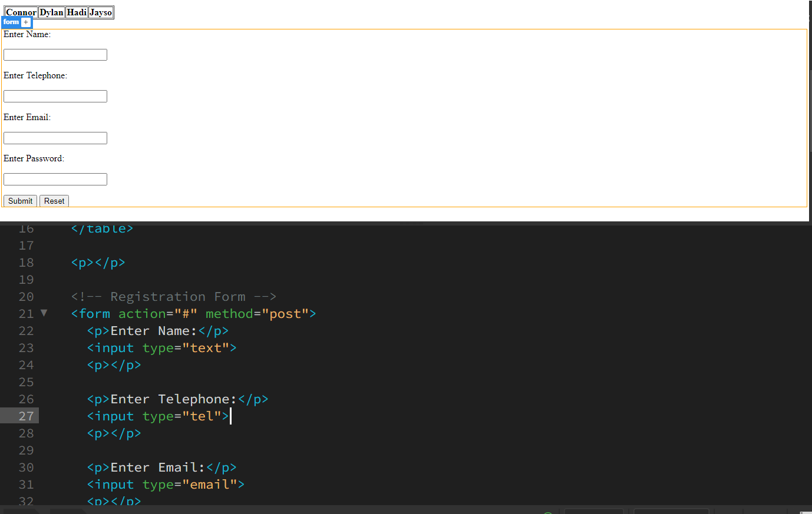Image resolution: width=812 pixels, height=514 pixels.
Task: Click the plus icon beside form tag
Action: click(x=26, y=22)
